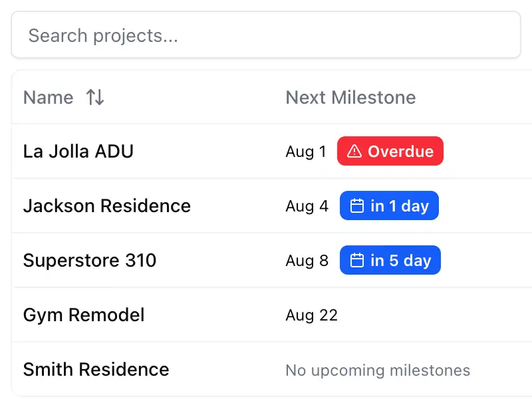Viewport: 532px width, 399px height.
Task: Click the 'in 1 day' badge for Jackson Residence
Action: [x=389, y=205]
